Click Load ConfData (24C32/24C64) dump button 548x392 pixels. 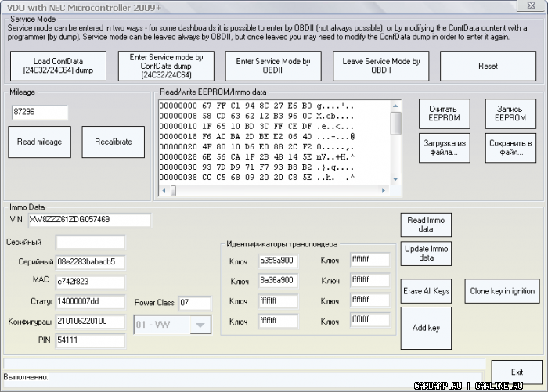coord(58,66)
